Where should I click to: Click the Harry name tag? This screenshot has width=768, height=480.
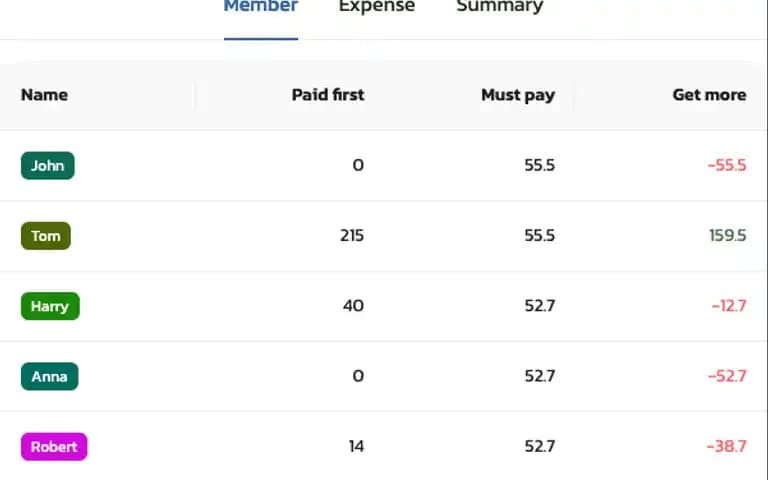tap(50, 306)
